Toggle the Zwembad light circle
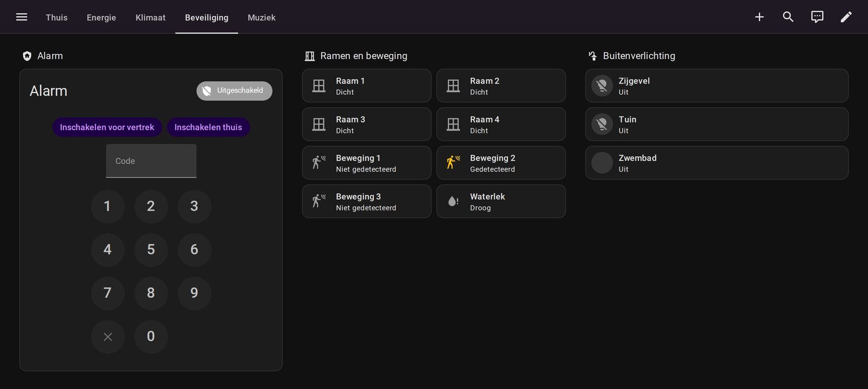The width and height of the screenshot is (868, 389). 602,163
